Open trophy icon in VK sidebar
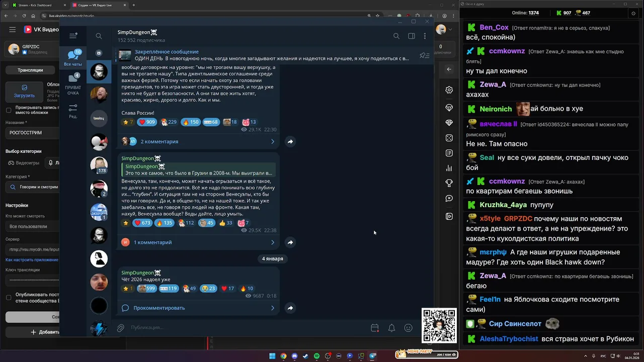 tap(449, 184)
